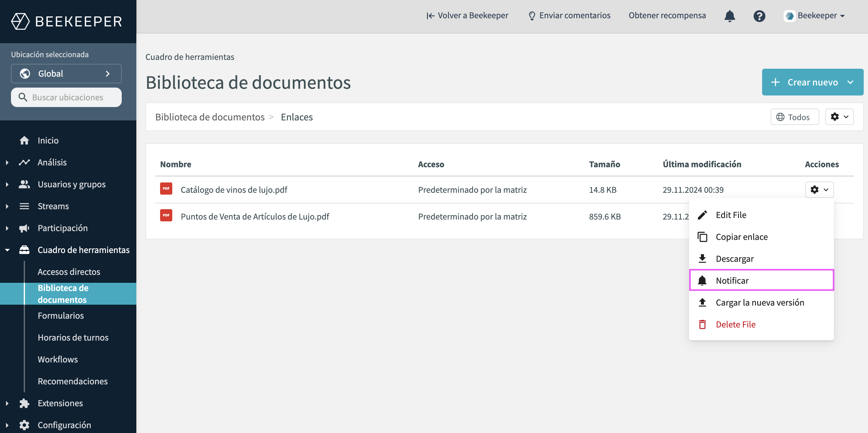Expand the Extensiones section arrow
The image size is (868, 433).
click(x=7, y=403)
